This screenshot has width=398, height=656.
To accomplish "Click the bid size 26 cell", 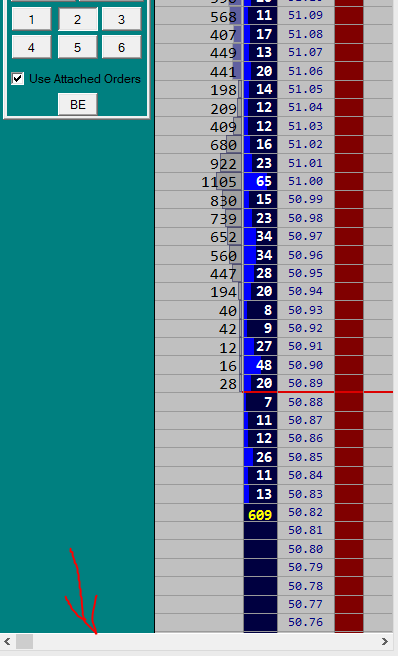I will [x=260, y=457].
